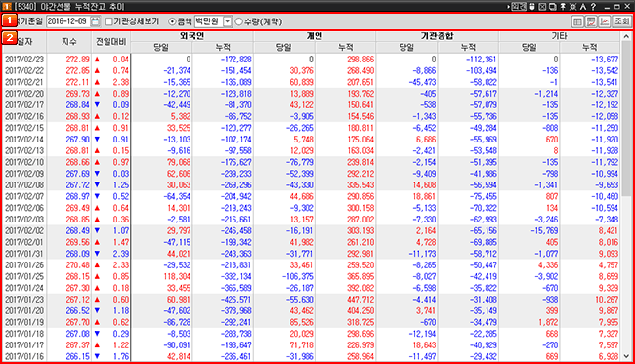The height and width of the screenshot is (364, 635).
Task: Expand the 백만원 unit dropdown
Action: tap(228, 21)
